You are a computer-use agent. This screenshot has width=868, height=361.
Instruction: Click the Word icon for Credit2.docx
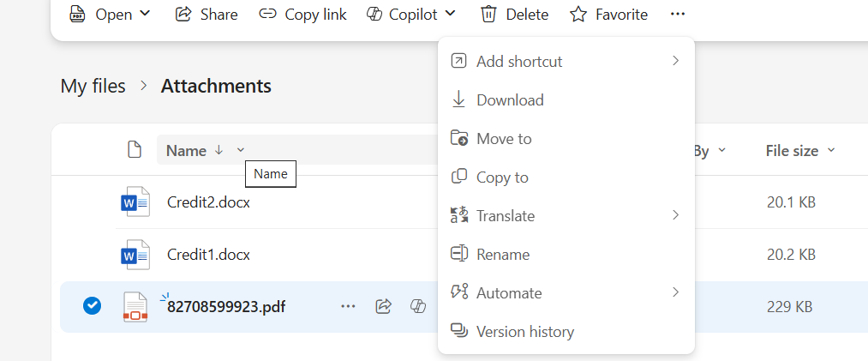(135, 202)
